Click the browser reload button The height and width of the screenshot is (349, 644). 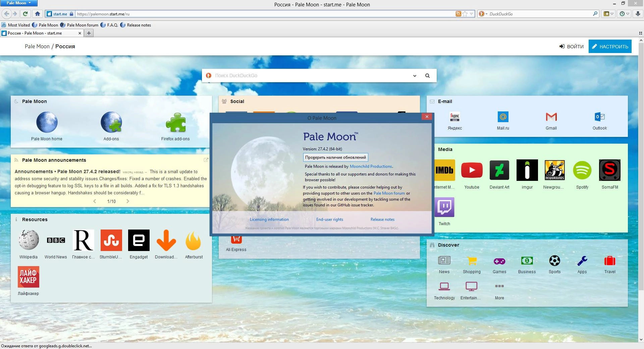click(25, 14)
